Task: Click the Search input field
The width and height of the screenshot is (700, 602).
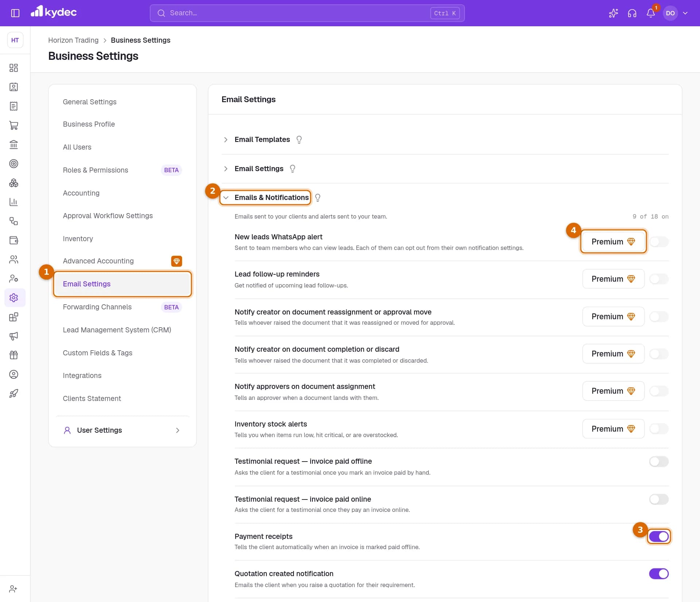Action: pos(307,13)
